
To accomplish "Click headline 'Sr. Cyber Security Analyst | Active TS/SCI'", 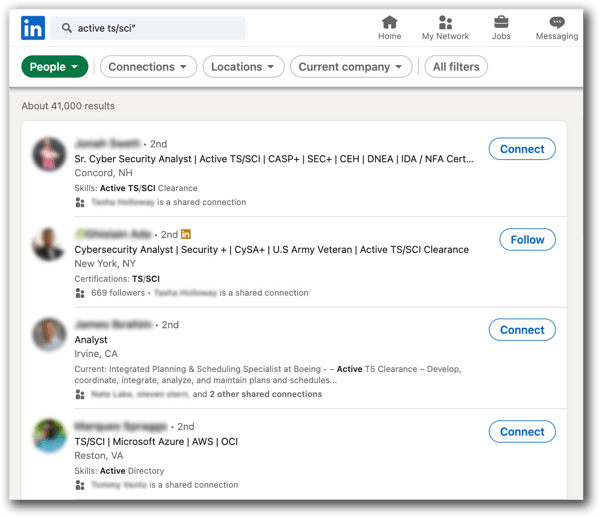I will click(274, 159).
